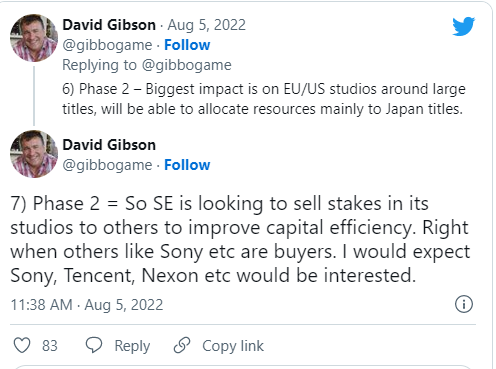Open the parent tweet text about Phase 2 EU/US studios

pos(264,99)
